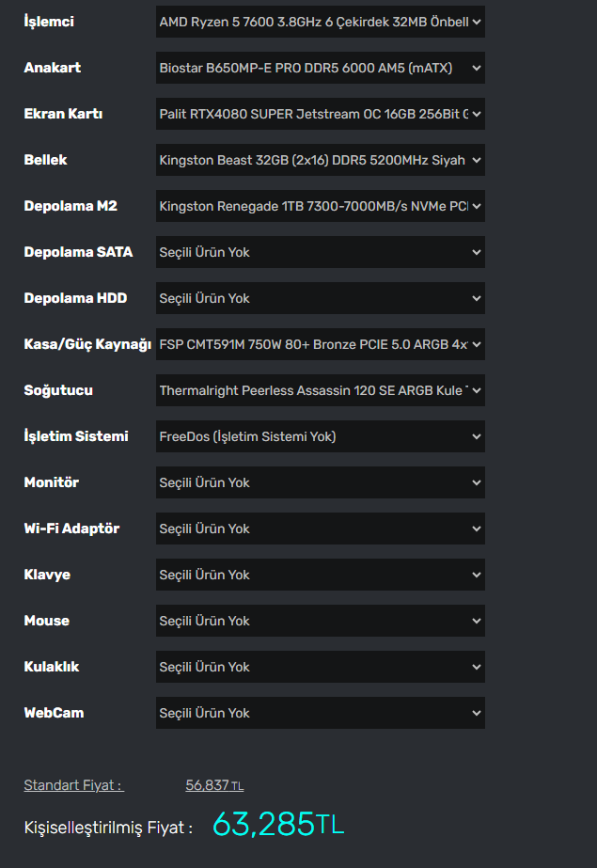Click the 56,837 TL standard price
Screen dimensions: 597x868
pyautogui.click(x=214, y=785)
